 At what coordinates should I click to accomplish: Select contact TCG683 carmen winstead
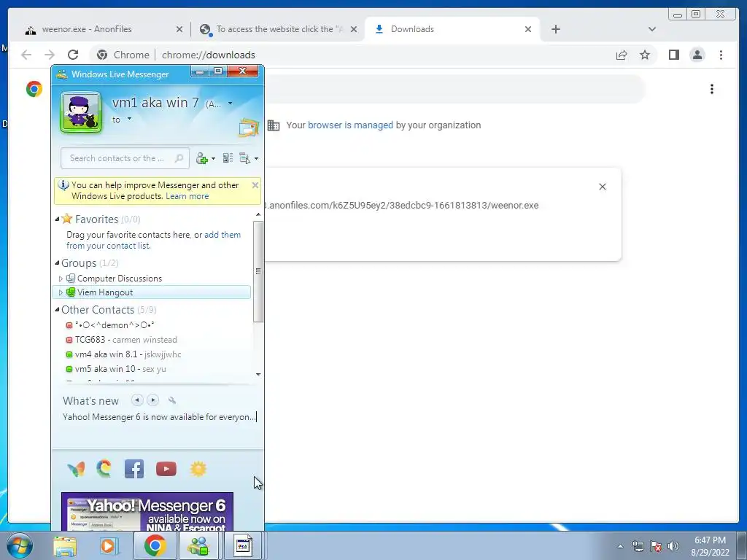[122, 340]
